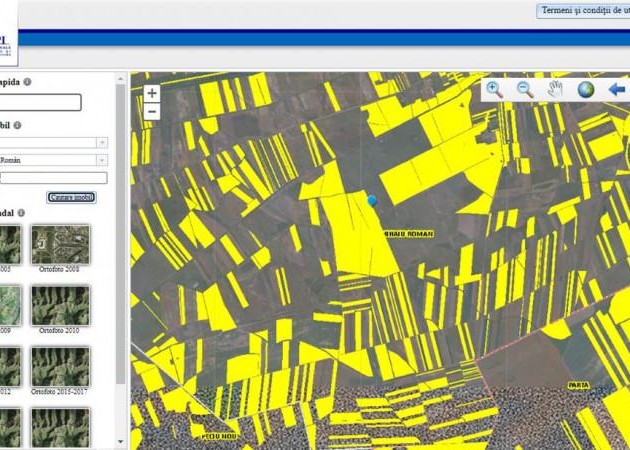The height and width of the screenshot is (450, 630).
Task: Click the globe full extent icon
Action: tap(585, 90)
